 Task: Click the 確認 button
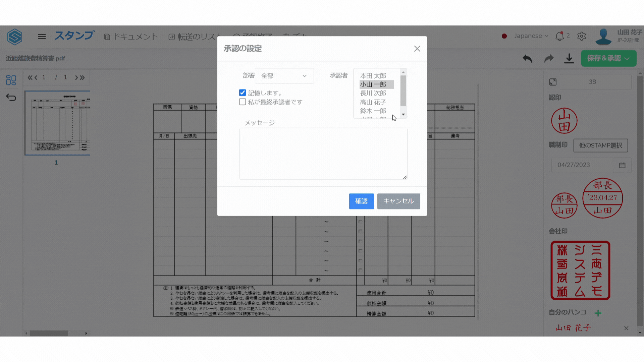tap(361, 201)
